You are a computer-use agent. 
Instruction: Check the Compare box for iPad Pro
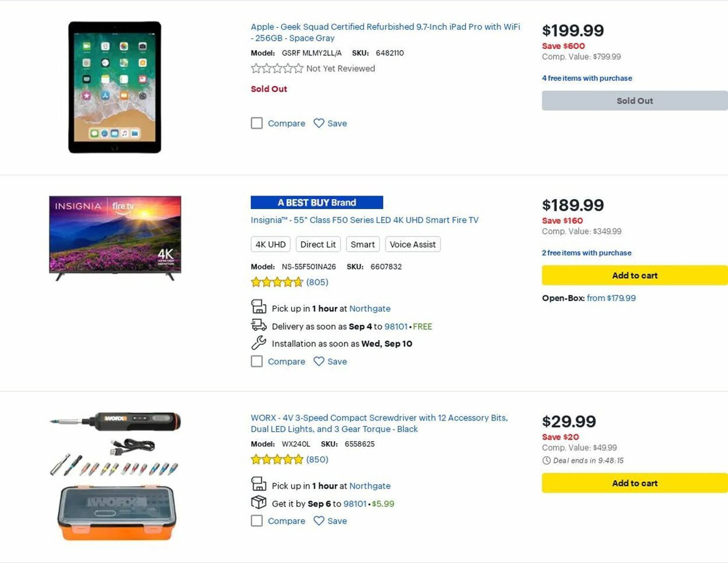(256, 123)
